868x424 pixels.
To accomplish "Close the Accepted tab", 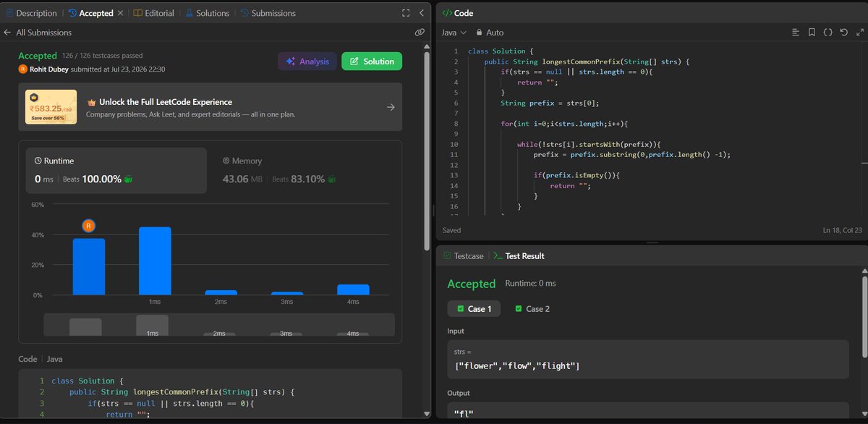I will pyautogui.click(x=120, y=13).
